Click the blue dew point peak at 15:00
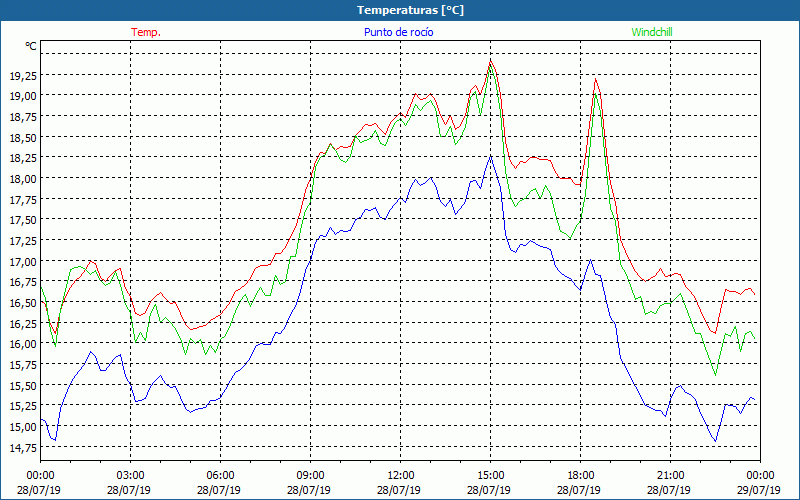The width and height of the screenshot is (800, 500). 490,156
